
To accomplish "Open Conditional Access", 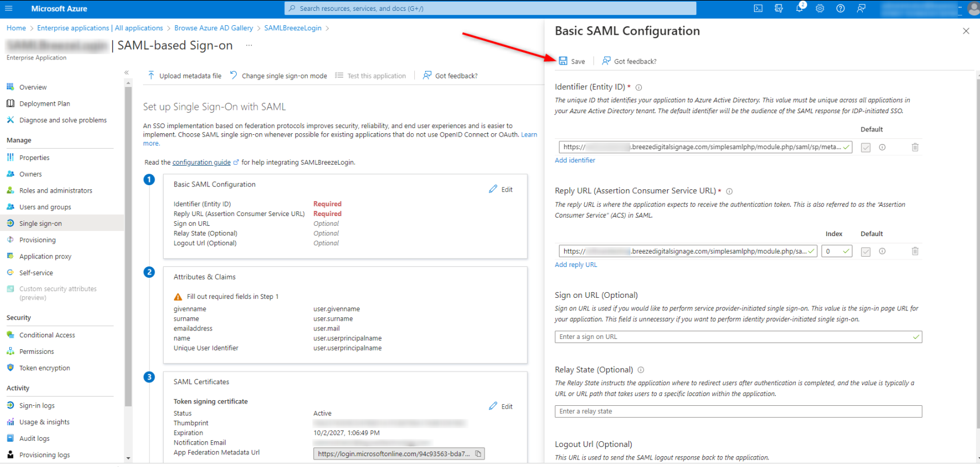I will [x=47, y=336].
